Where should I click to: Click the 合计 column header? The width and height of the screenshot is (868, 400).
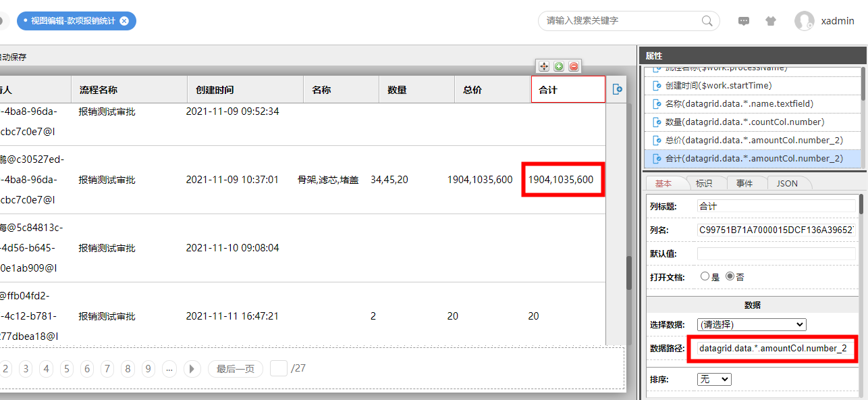[x=568, y=89]
